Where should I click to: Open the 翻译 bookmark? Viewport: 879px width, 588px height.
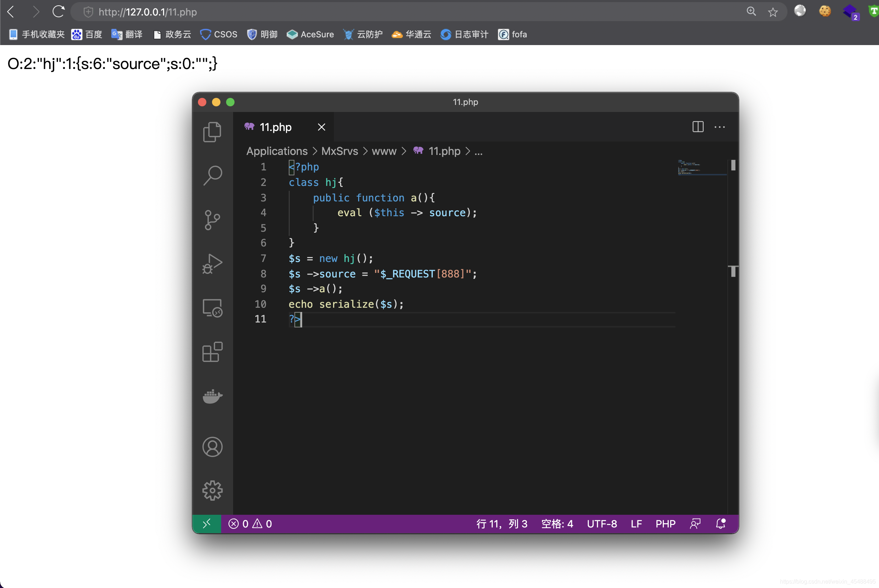127,35
